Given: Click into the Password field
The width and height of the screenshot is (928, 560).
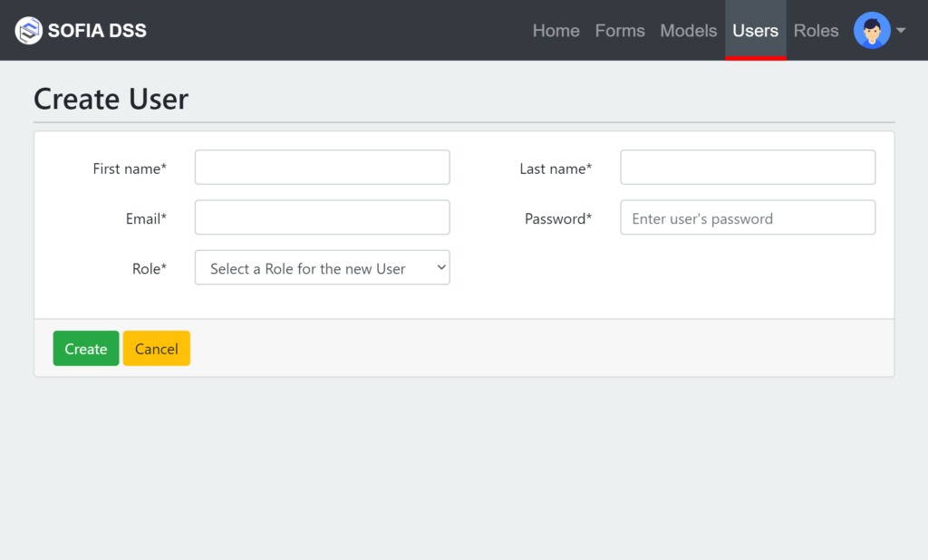Looking at the screenshot, I should click(x=748, y=217).
